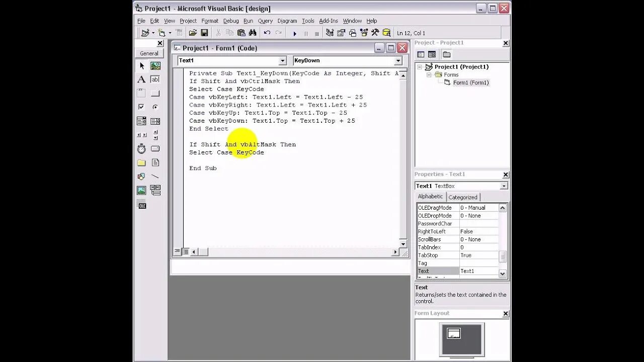The height and width of the screenshot is (362, 644).
Task: Select the DirListBox folder tool
Action: tap(141, 163)
